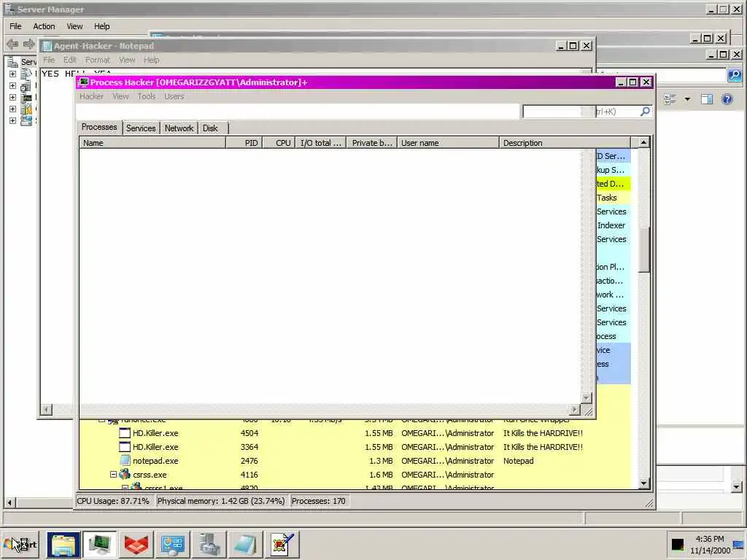Toggle the Server Manager action pane icon
Screen dimensions: 747x560
(x=707, y=99)
